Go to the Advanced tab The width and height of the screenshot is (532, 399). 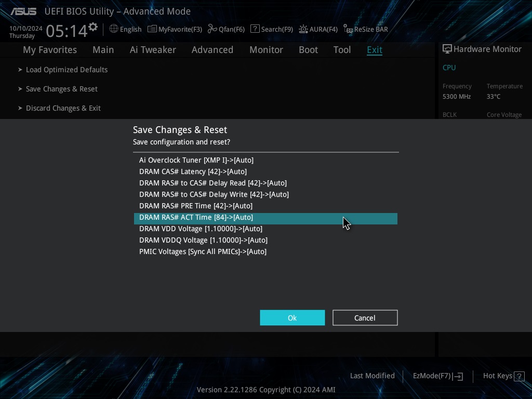click(212, 50)
